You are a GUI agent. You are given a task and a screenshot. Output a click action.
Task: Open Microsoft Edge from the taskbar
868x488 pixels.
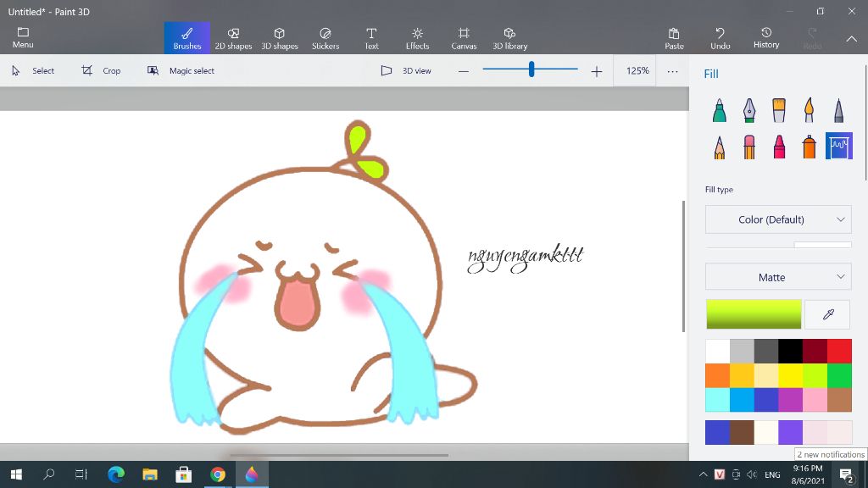pyautogui.click(x=115, y=474)
